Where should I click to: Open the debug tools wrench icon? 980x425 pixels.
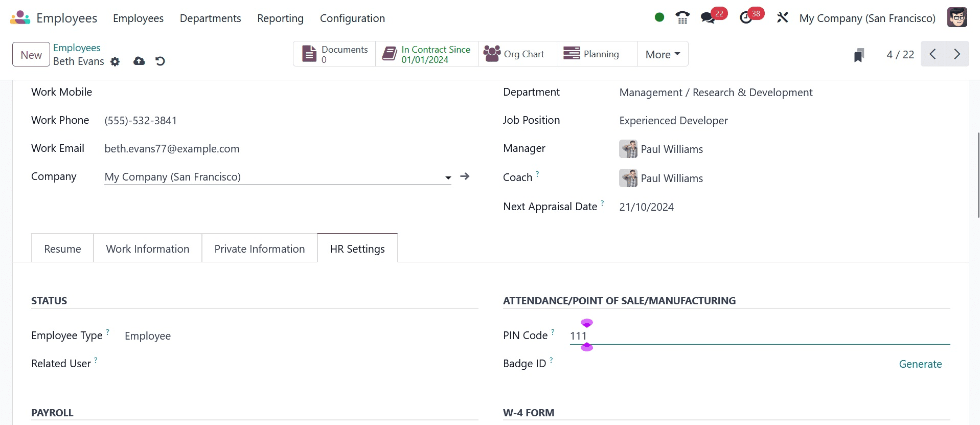pos(782,18)
